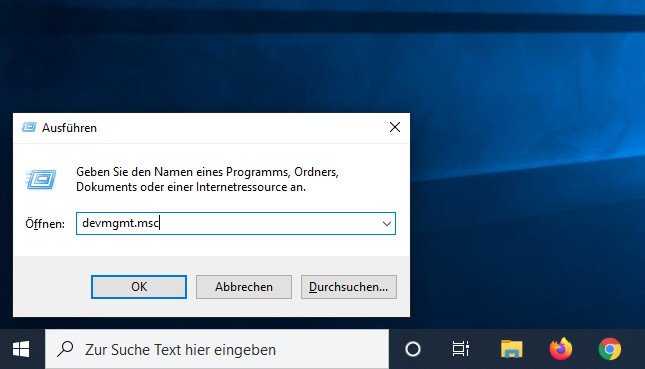Screen dimensions: 645x369
Task: Click the 'Geben Sie den Namen' description text
Action: point(207,179)
